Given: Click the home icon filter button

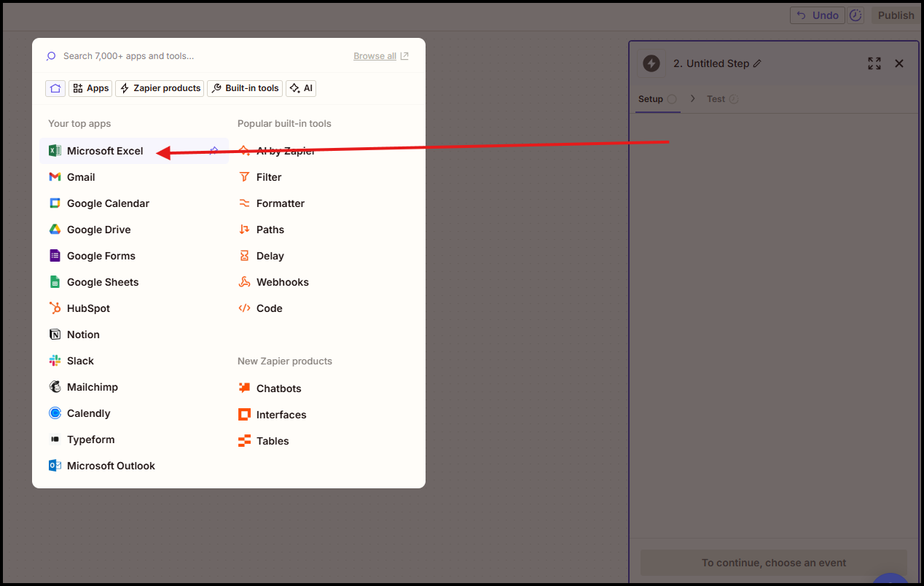Looking at the screenshot, I should pyautogui.click(x=55, y=88).
